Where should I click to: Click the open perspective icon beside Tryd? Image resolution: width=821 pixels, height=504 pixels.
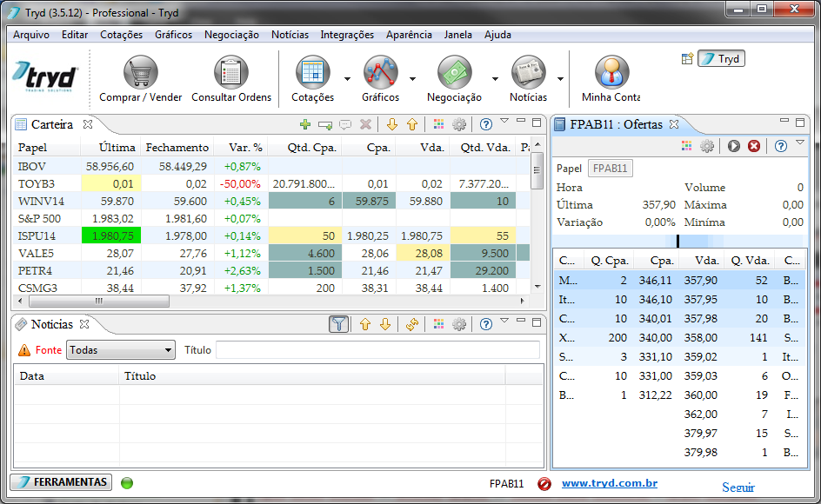point(687,58)
